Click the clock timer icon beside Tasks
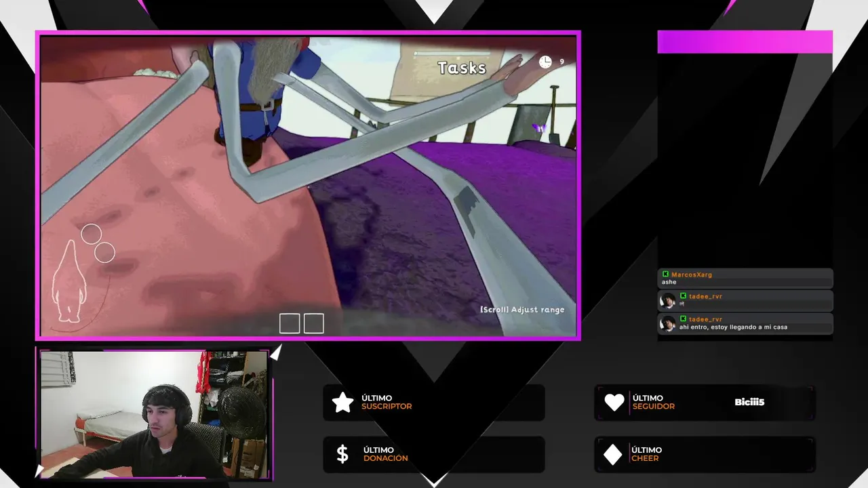868x488 pixels. click(x=545, y=62)
